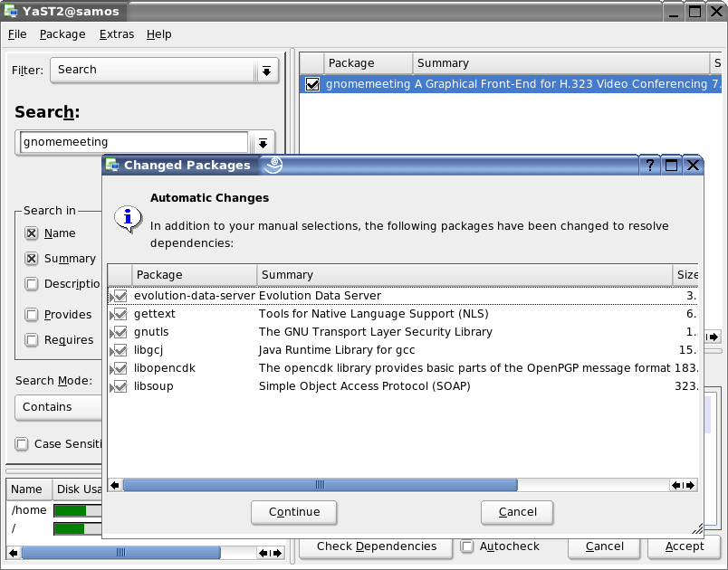Click the What's This help button in dialog
The image size is (728, 570).
(649, 165)
